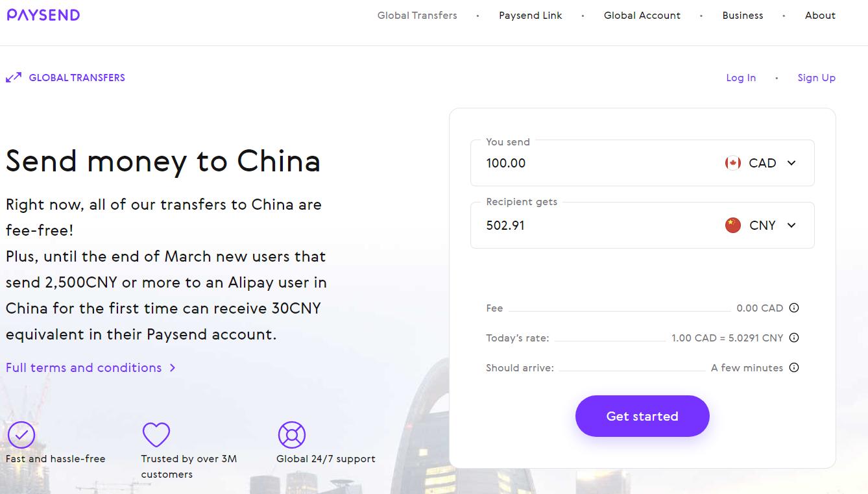
Task: Click the arrival time info icon
Action: point(794,367)
